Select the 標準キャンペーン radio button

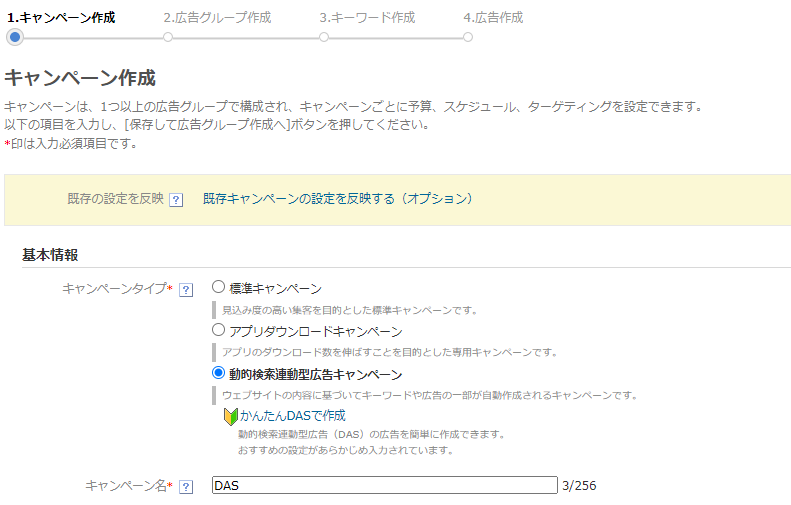tap(218, 287)
